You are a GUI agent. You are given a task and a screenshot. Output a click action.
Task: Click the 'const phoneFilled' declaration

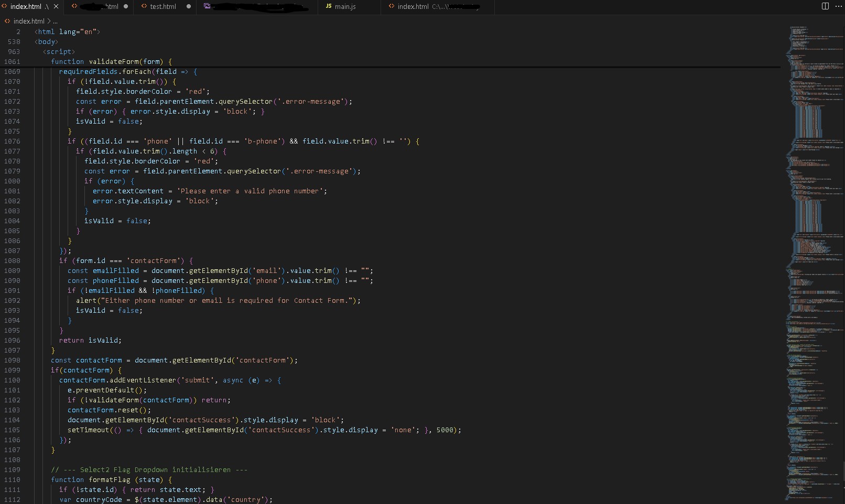(220, 280)
